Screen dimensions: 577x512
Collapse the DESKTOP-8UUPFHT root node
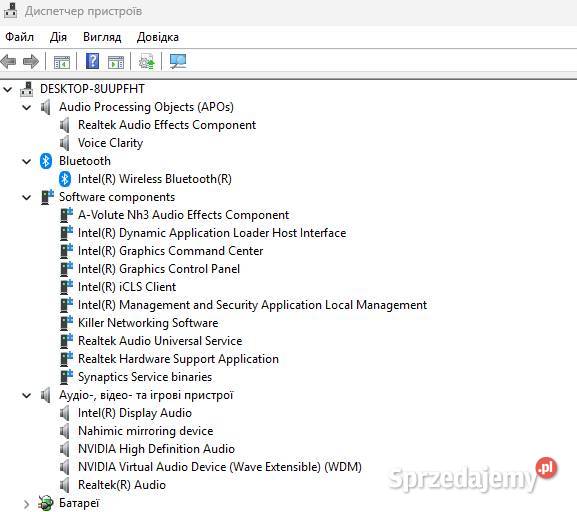coord(8,89)
